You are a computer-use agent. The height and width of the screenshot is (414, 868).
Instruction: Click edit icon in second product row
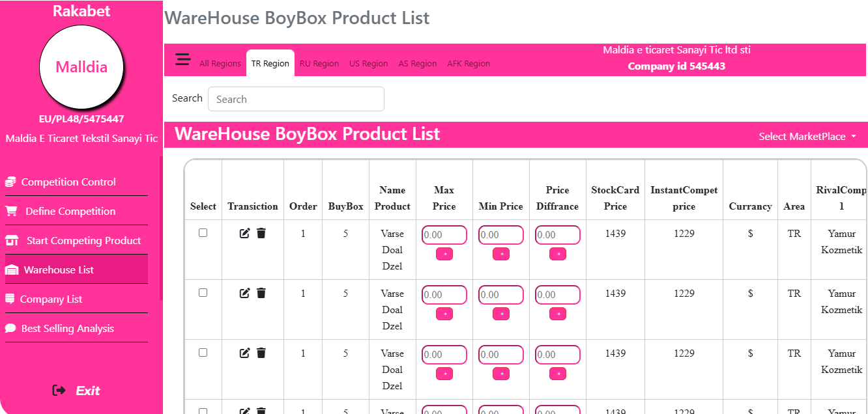coord(245,293)
